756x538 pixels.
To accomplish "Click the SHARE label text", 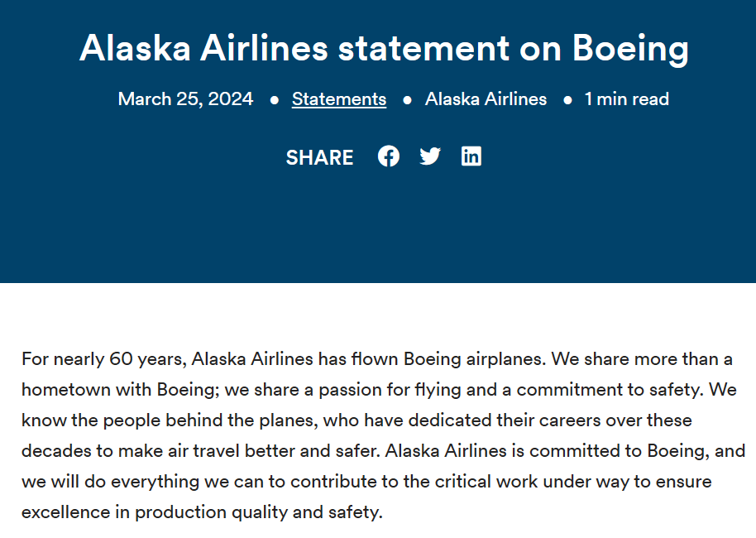I will click(x=319, y=157).
